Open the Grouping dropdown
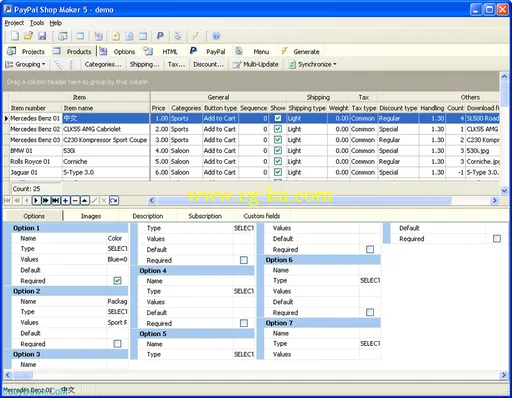Viewport: 512px width, 398px height. (x=26, y=64)
